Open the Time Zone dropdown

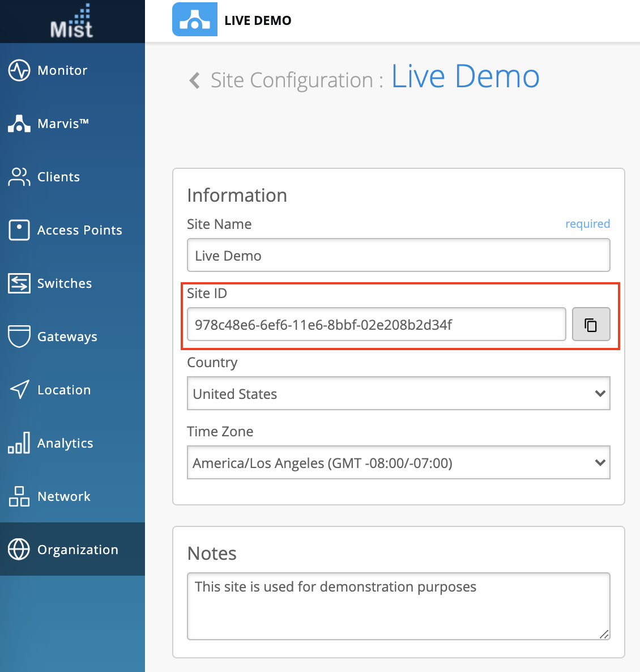(398, 463)
